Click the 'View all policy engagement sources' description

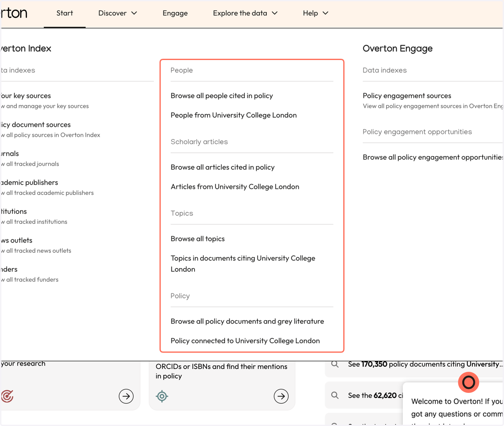pos(433,106)
